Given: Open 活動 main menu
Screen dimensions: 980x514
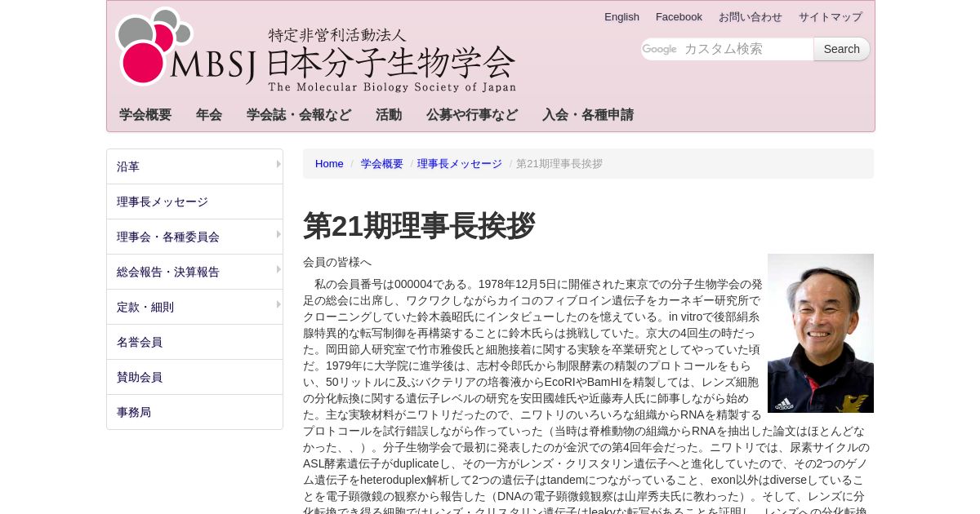Looking at the screenshot, I should coord(389,115).
